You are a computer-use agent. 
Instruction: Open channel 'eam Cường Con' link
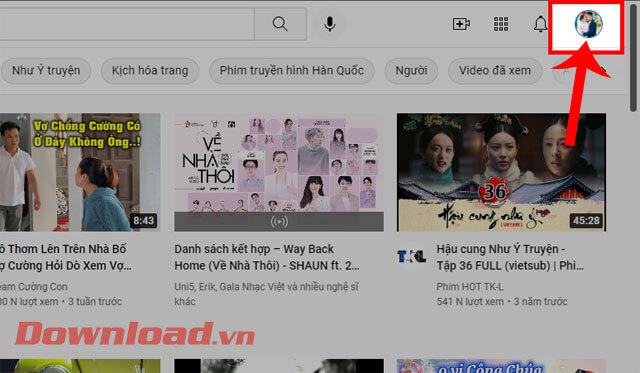click(x=33, y=286)
